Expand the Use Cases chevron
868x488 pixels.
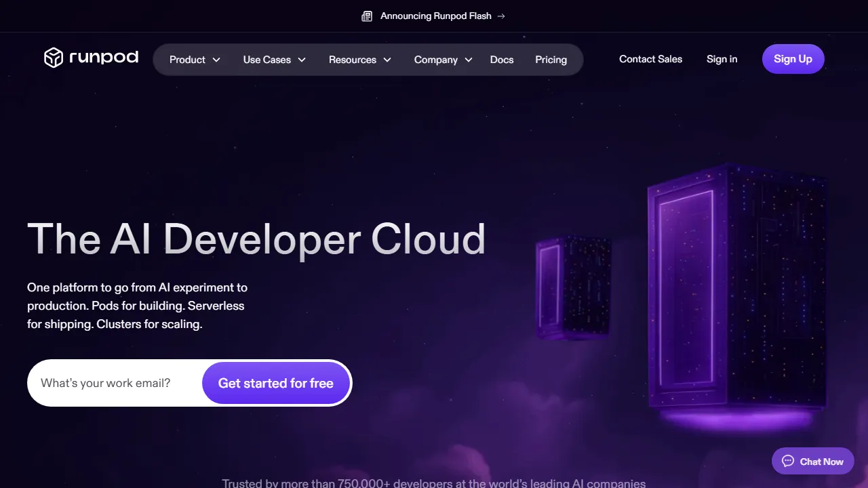[302, 60]
